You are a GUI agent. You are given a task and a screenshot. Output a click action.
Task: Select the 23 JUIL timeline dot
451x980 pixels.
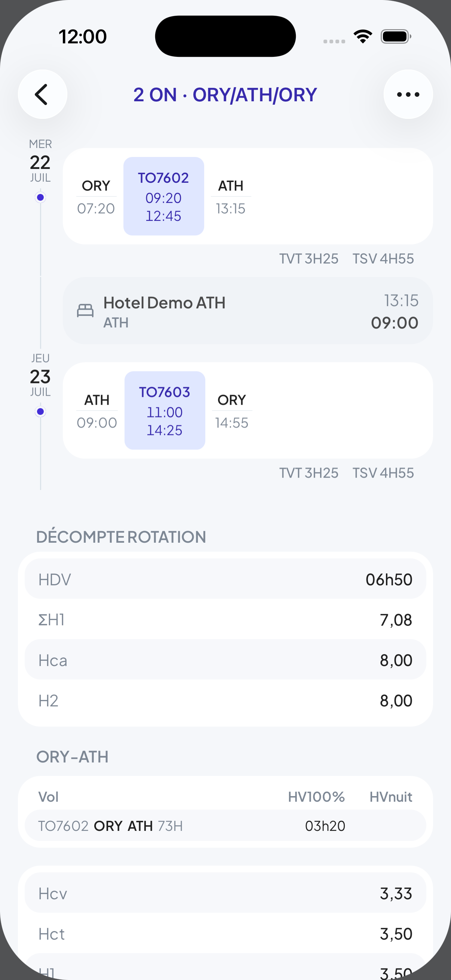tap(40, 412)
